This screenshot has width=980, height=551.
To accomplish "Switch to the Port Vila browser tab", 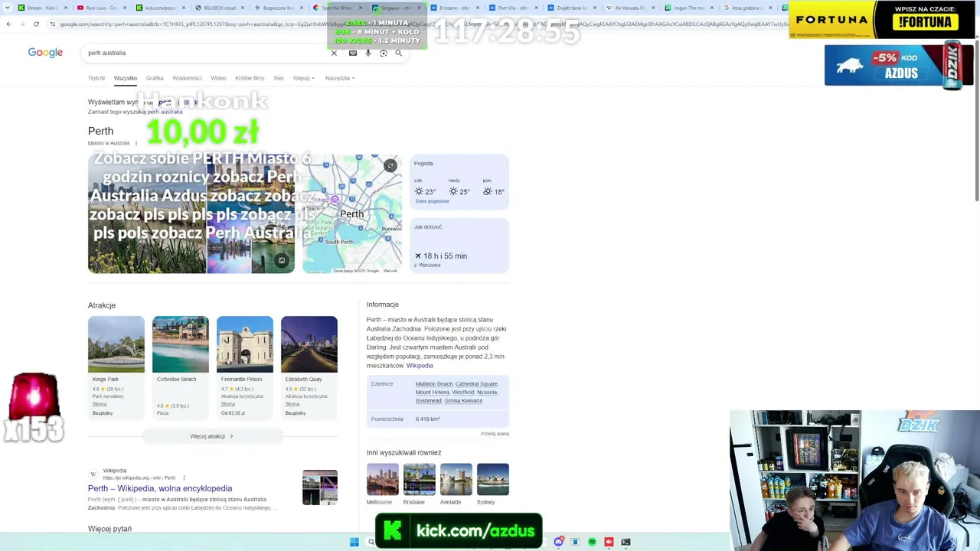I will [513, 8].
